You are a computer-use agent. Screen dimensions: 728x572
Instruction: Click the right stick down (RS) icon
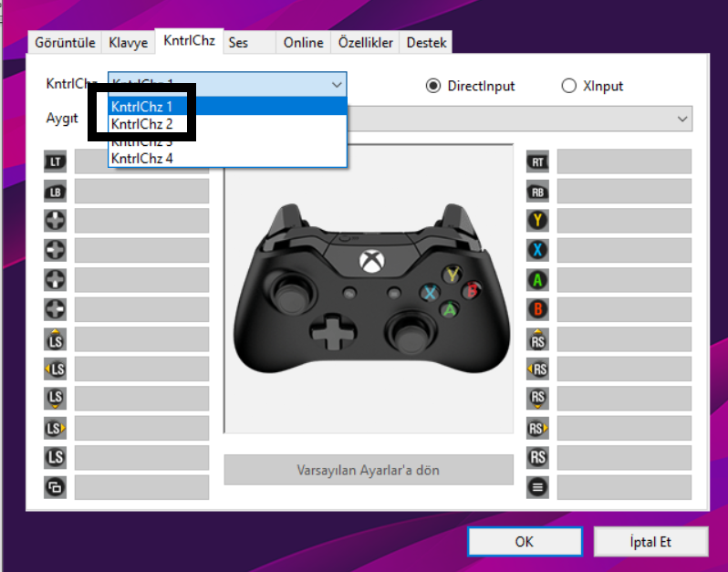coord(537,399)
